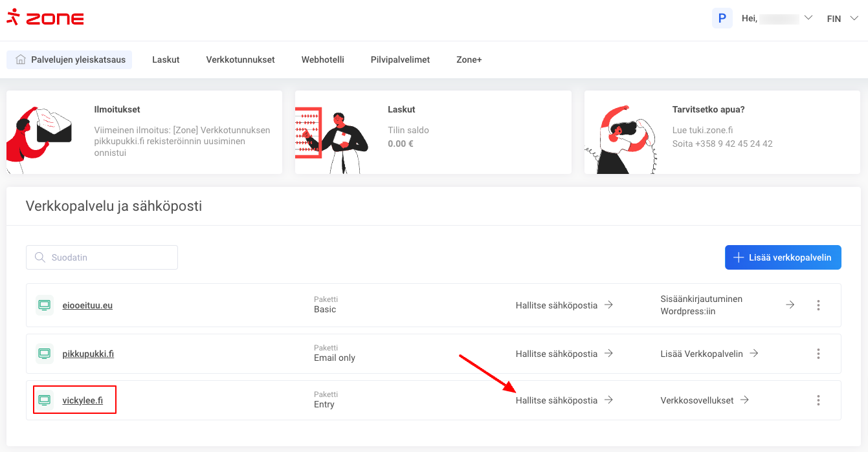Open the FIN language dropdown
Viewport: 868px width, 452px height.
pyautogui.click(x=841, y=19)
